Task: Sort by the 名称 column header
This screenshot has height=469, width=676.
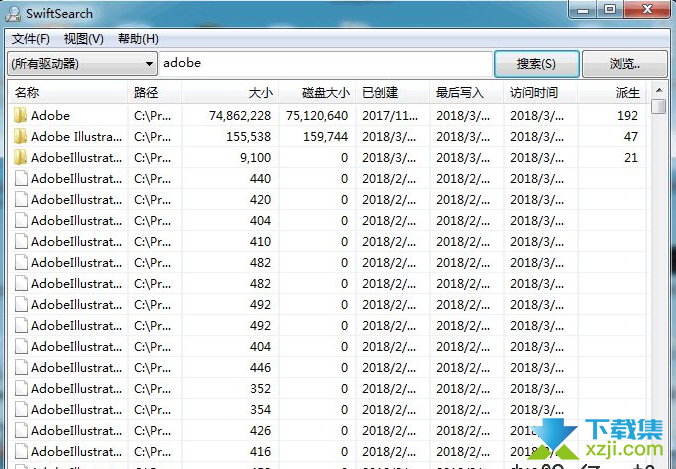Action: [x=68, y=92]
